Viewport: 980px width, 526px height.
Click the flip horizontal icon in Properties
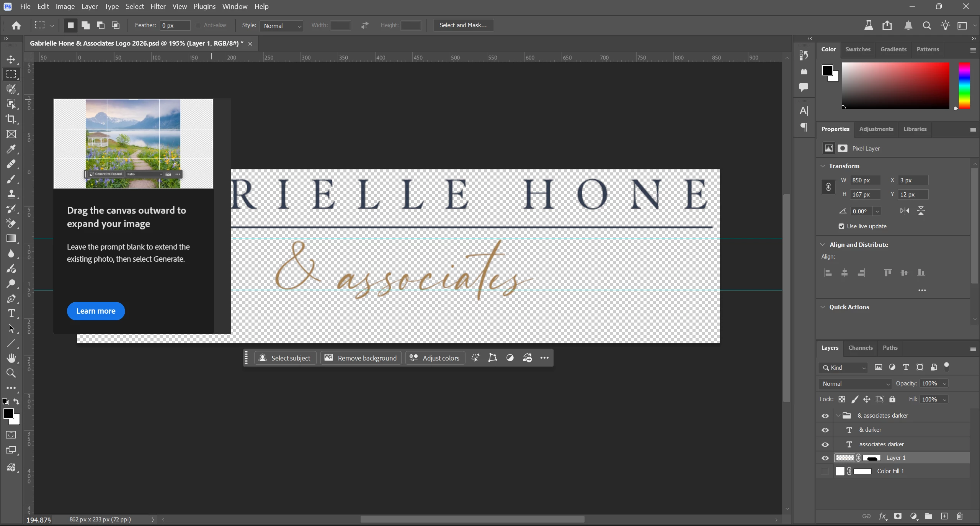pos(905,211)
